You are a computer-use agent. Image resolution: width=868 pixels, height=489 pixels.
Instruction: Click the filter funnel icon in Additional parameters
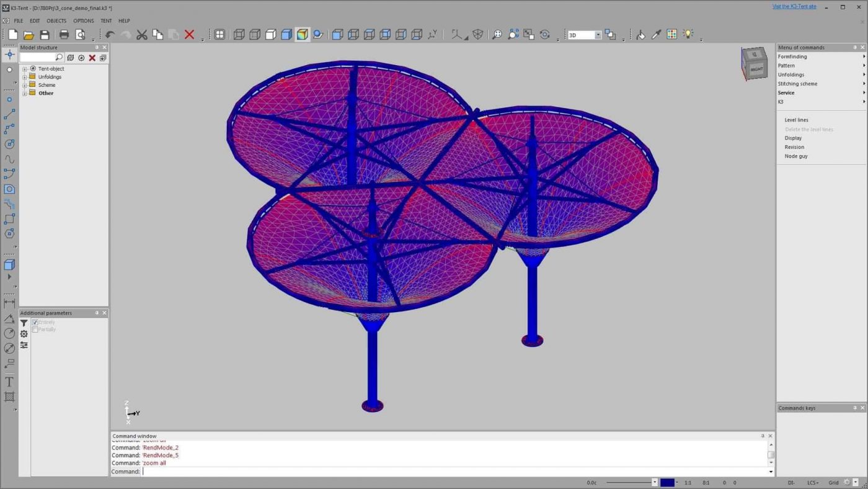click(x=24, y=323)
